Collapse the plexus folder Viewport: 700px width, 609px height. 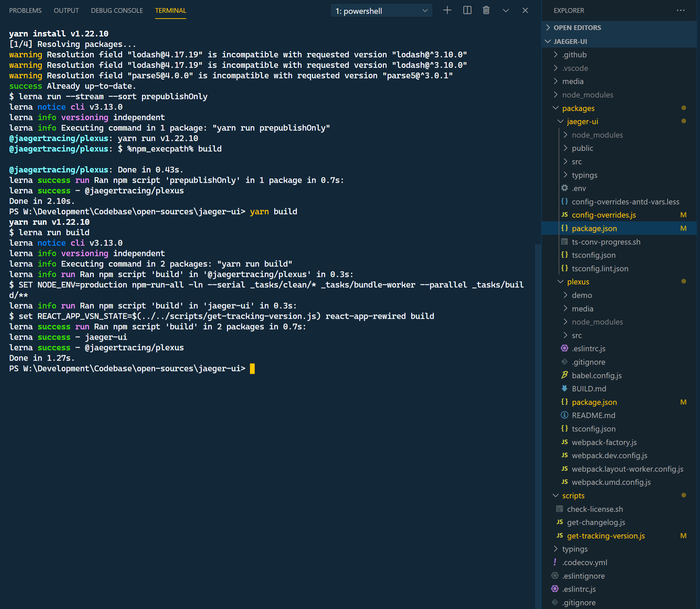(560, 281)
